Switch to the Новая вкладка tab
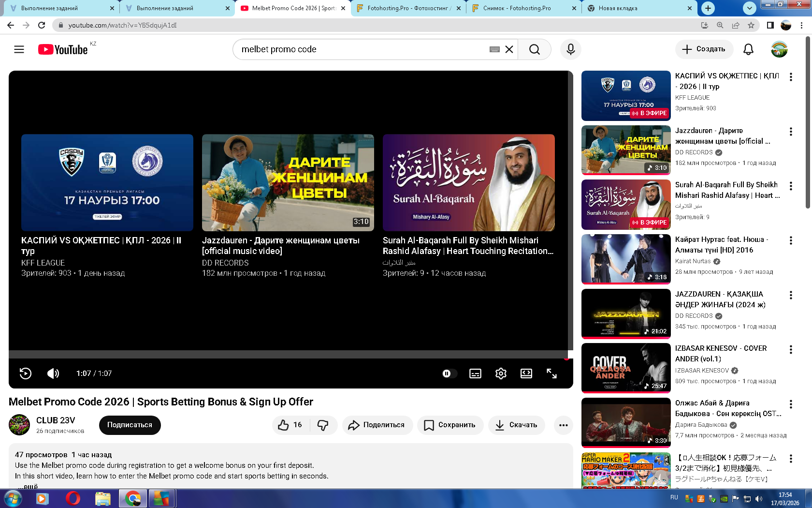 [639, 8]
